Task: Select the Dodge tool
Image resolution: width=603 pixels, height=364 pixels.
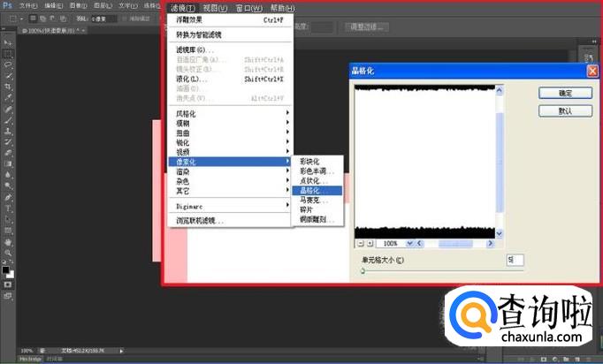Action: (x=8, y=186)
